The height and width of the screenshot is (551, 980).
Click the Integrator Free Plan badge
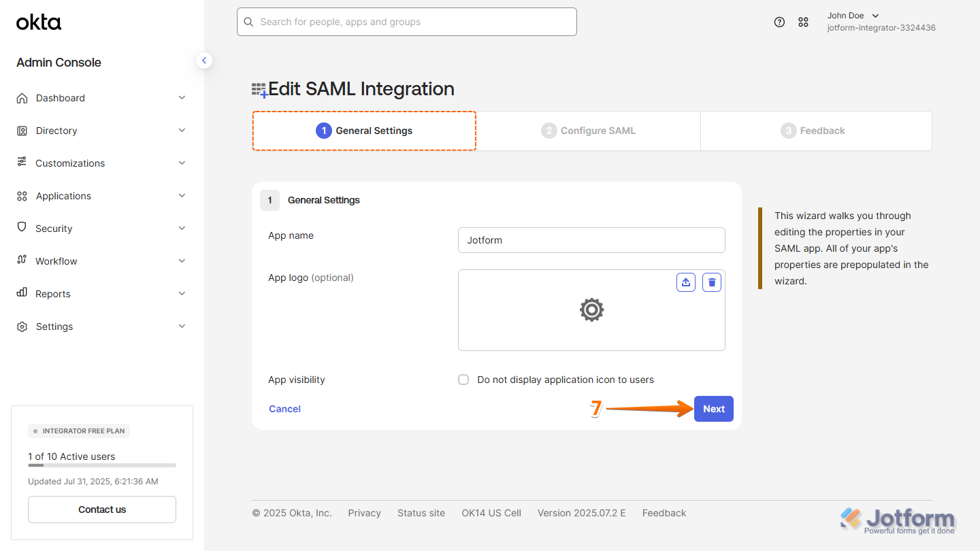click(x=79, y=431)
